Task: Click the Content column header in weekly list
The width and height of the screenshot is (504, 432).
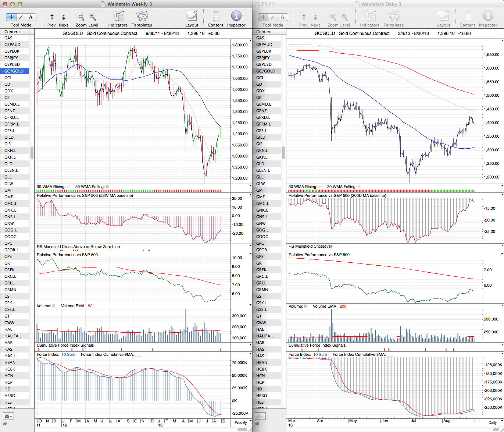Action: tap(12, 32)
